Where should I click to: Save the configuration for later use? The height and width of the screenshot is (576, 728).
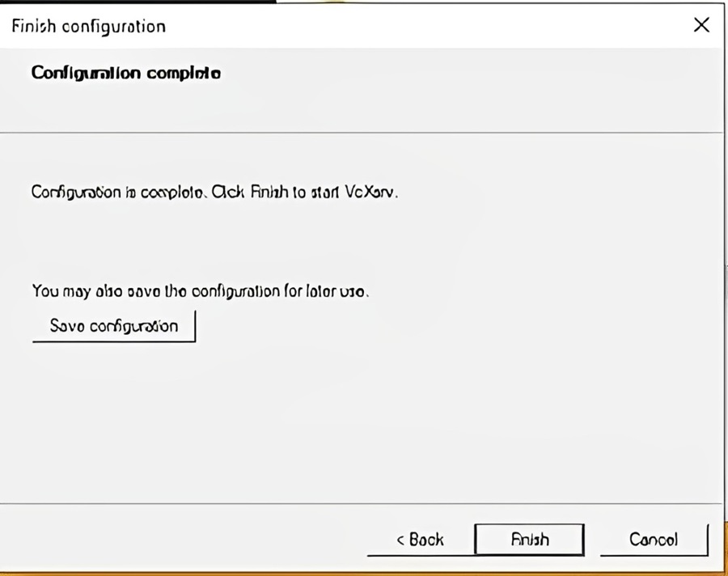pos(114,326)
